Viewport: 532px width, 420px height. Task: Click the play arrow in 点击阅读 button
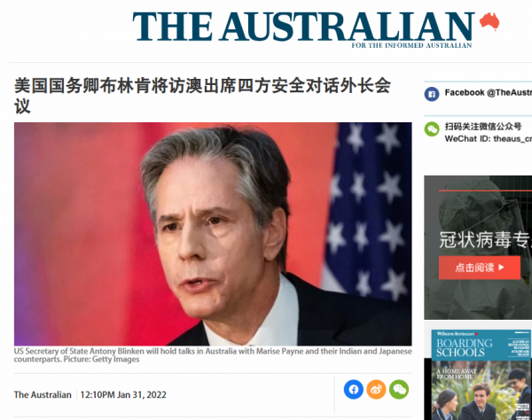tap(502, 268)
